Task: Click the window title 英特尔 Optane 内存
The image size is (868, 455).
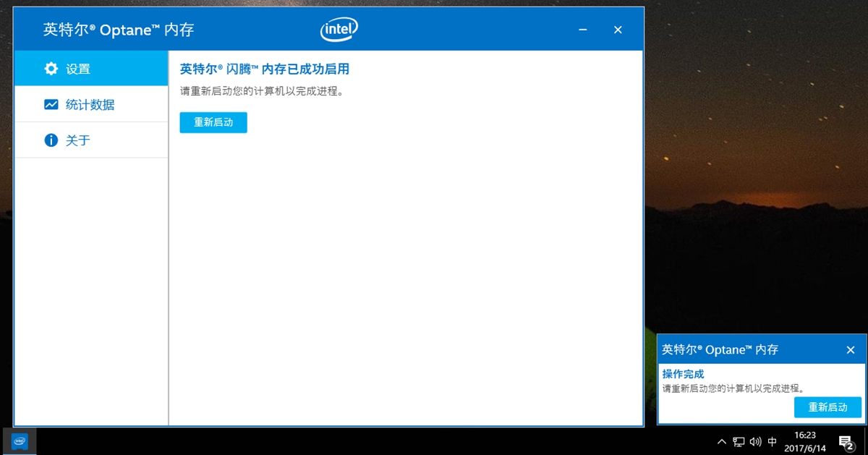Action: (119, 30)
